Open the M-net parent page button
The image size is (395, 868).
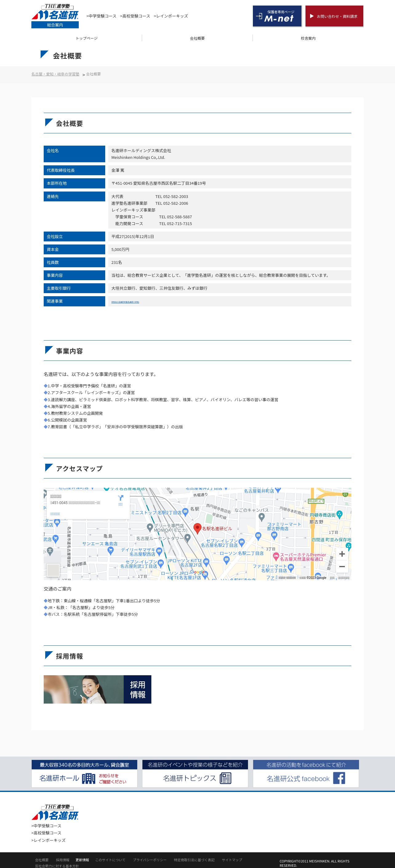coord(277,16)
